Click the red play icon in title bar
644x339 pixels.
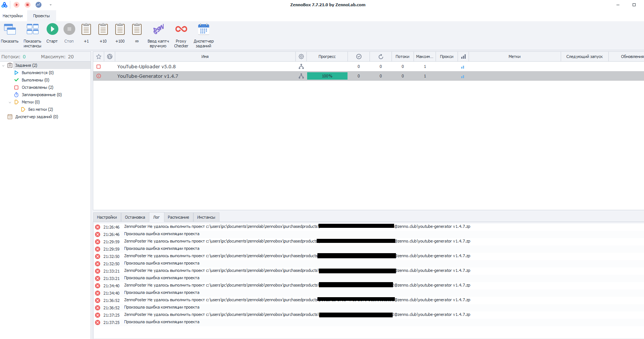coord(17,5)
